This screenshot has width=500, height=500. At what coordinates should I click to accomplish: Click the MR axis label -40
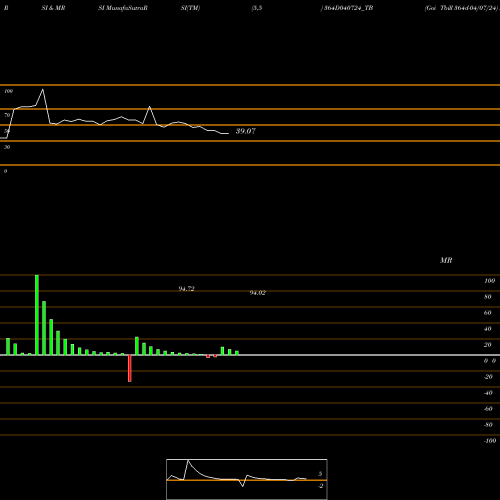(488, 393)
